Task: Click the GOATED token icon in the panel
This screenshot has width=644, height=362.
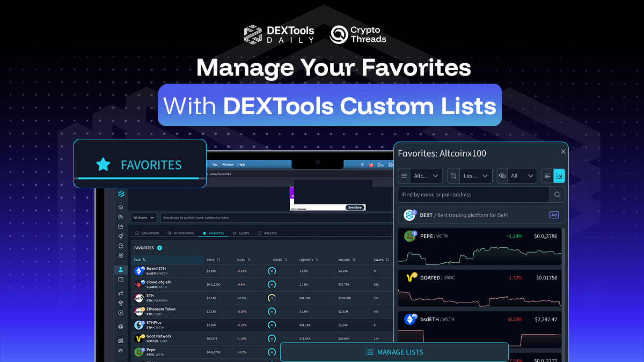Action: pos(411,278)
